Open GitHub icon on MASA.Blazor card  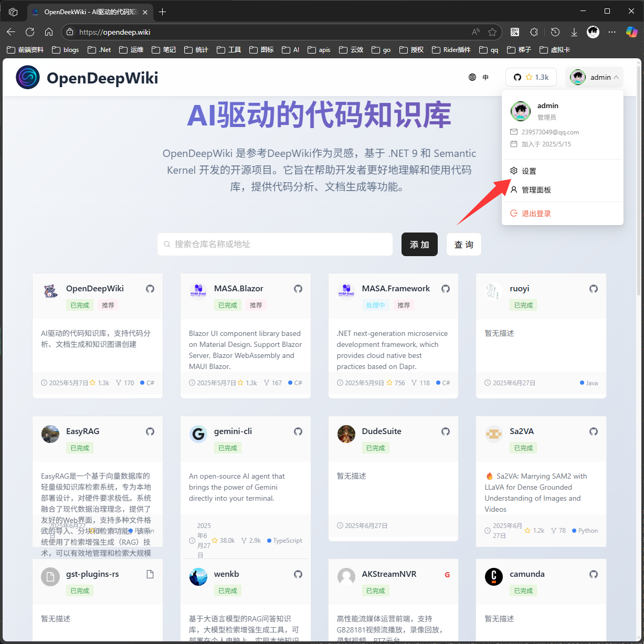click(298, 289)
